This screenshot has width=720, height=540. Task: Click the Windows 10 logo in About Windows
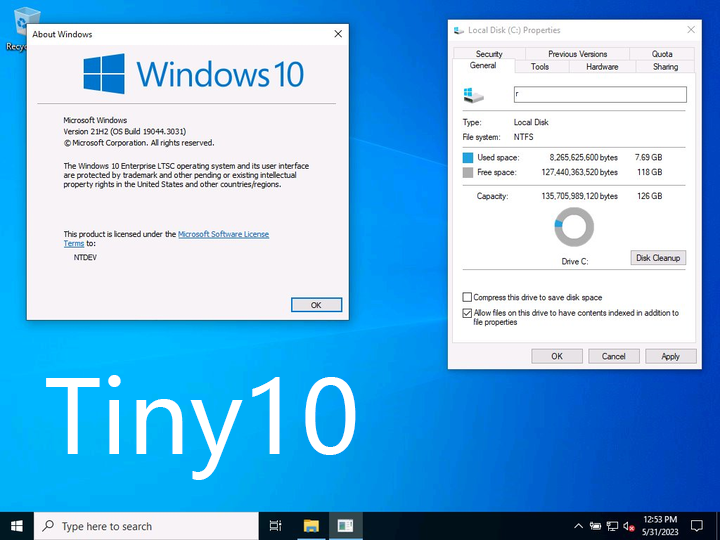coord(193,73)
